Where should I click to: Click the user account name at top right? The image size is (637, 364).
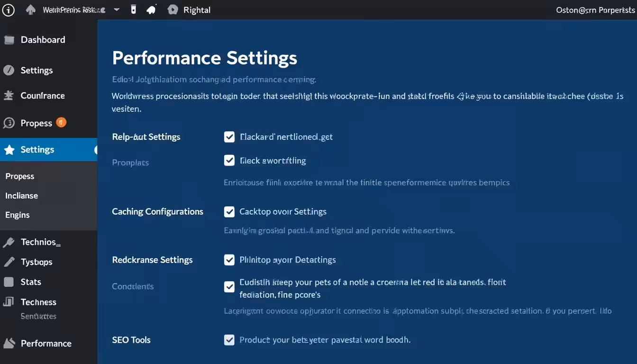pyautogui.click(x=595, y=10)
